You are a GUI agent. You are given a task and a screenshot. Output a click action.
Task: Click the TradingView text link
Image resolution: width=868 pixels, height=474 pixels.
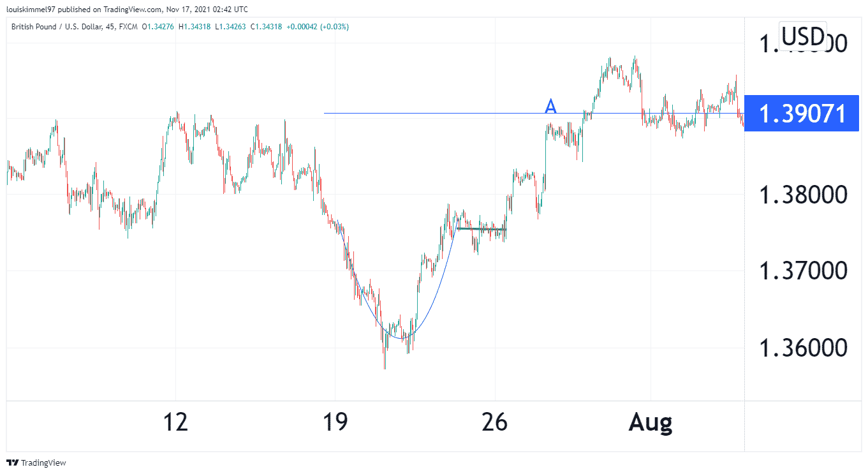pos(43,463)
